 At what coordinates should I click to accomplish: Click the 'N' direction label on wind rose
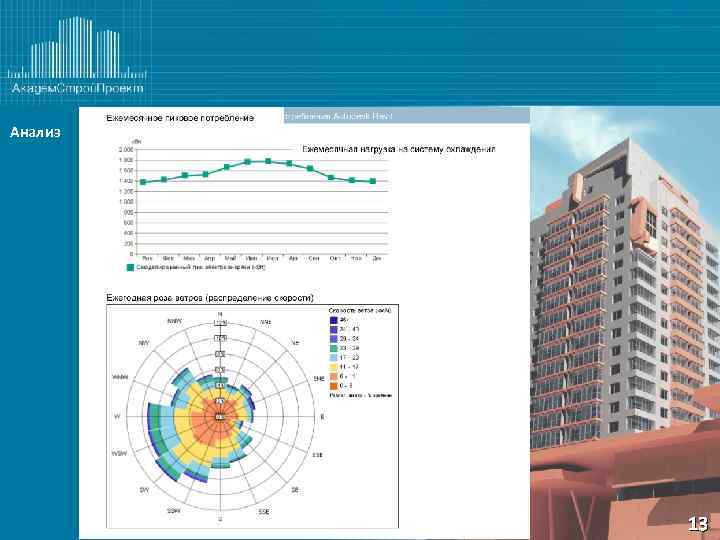pyautogui.click(x=220, y=315)
